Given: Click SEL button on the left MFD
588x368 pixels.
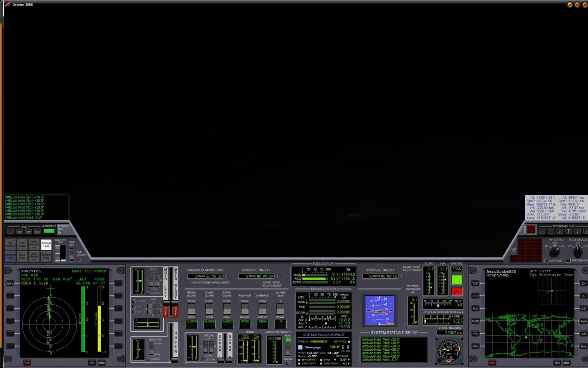Looking at the screenshot, I should click(x=92, y=363).
